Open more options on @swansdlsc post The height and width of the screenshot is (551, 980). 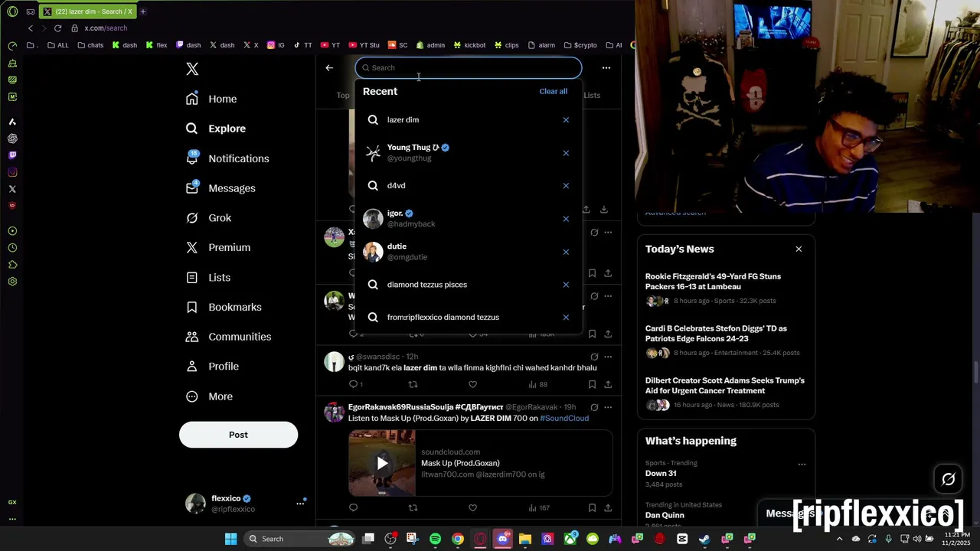click(x=608, y=357)
